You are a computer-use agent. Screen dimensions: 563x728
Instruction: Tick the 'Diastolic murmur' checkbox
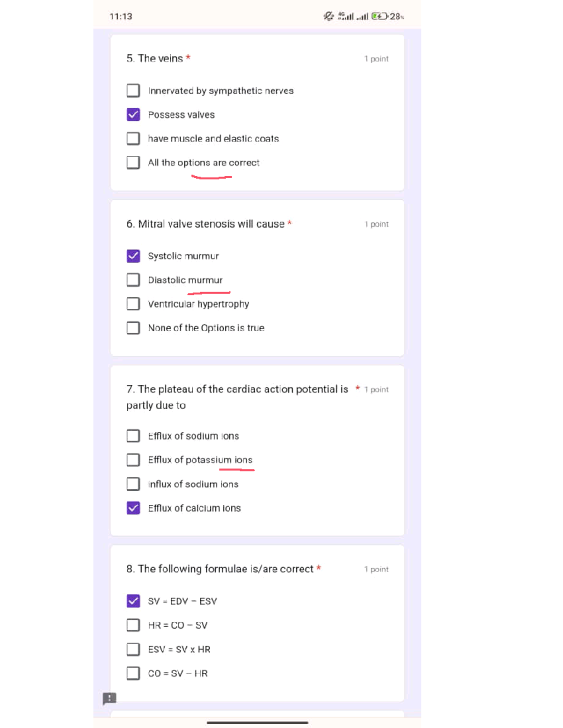coord(133,280)
